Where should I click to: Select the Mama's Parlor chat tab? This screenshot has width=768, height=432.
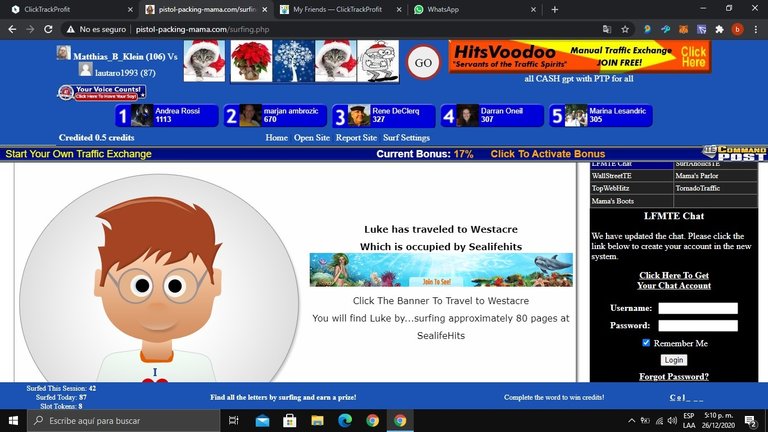pyautogui.click(x=715, y=175)
